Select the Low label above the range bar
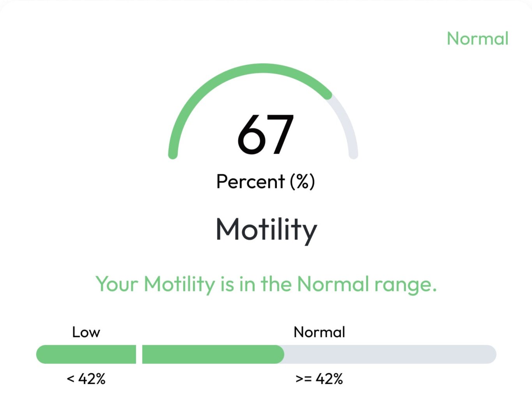 click(86, 332)
